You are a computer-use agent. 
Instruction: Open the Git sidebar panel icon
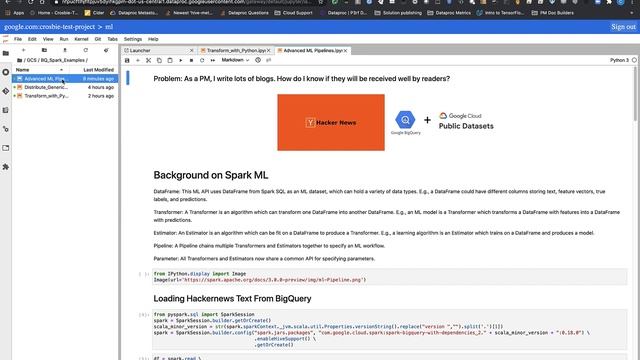coord(6,91)
